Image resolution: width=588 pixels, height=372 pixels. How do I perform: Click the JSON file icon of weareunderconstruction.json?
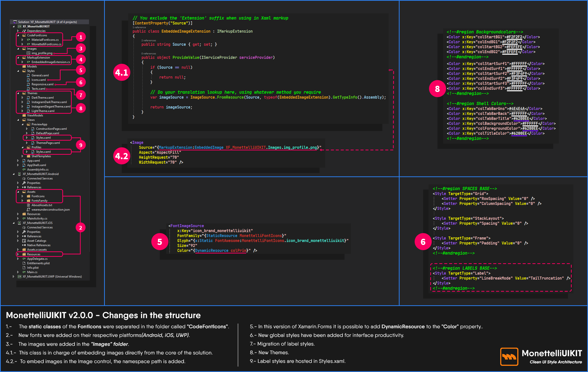coord(28,210)
